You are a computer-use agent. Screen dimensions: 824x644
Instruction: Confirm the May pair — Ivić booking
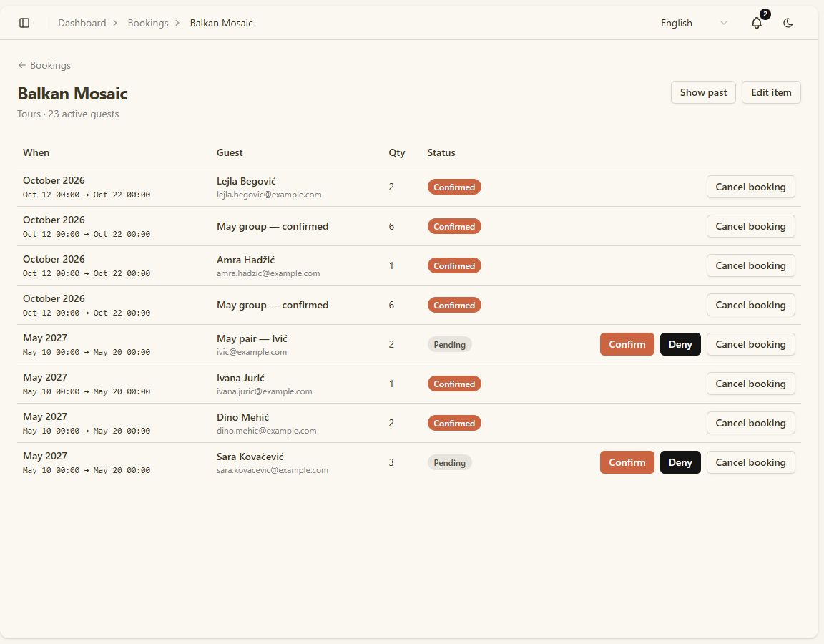(627, 344)
